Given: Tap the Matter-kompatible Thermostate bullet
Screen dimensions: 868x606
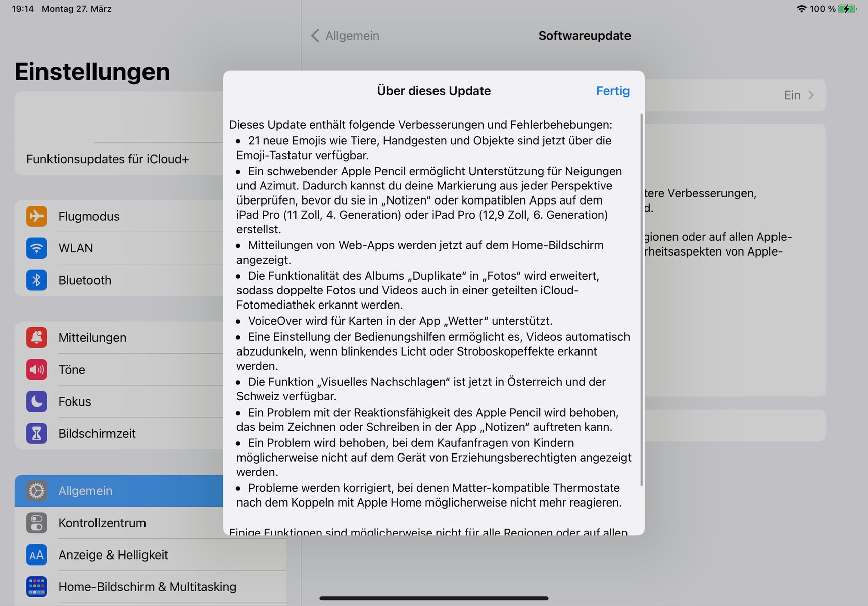Looking at the screenshot, I should pos(429,495).
